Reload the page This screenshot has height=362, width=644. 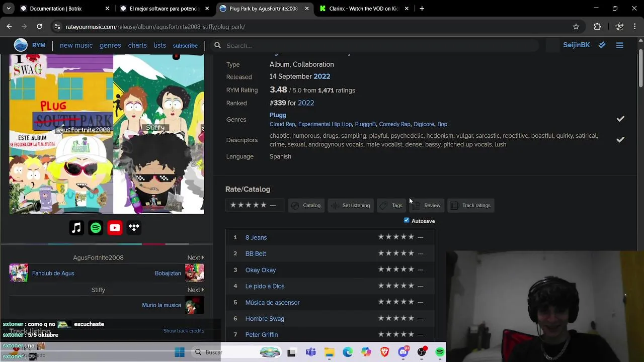[x=39, y=27]
